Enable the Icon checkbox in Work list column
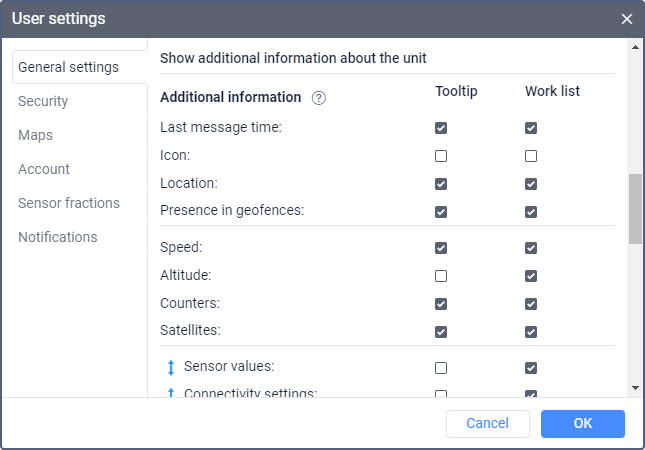 pyautogui.click(x=531, y=156)
